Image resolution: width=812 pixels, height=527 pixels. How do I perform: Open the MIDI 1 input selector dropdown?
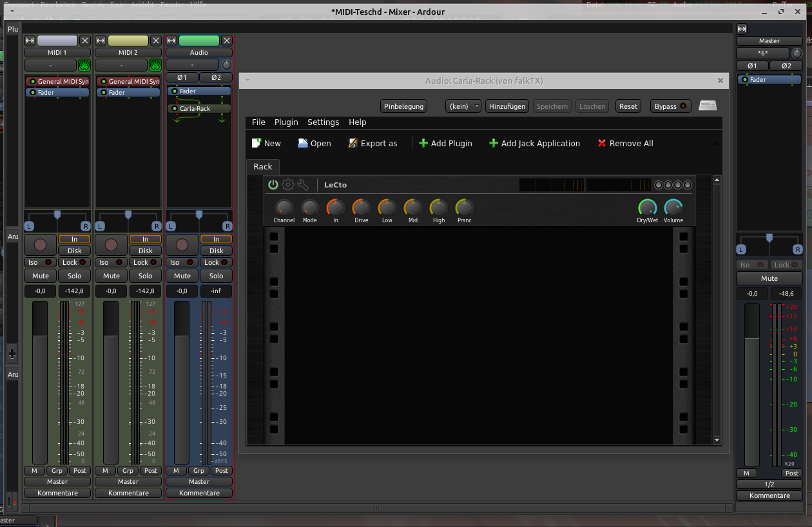coord(50,65)
